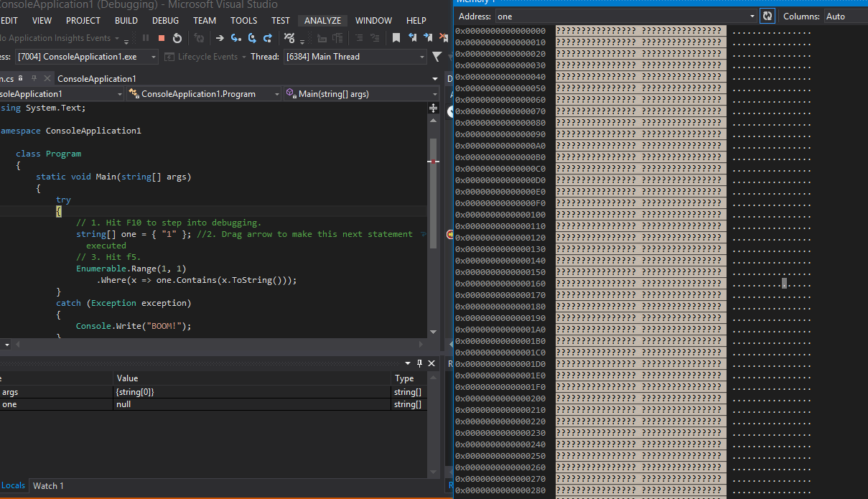
Task: Open the HELP menu
Action: [416, 21]
